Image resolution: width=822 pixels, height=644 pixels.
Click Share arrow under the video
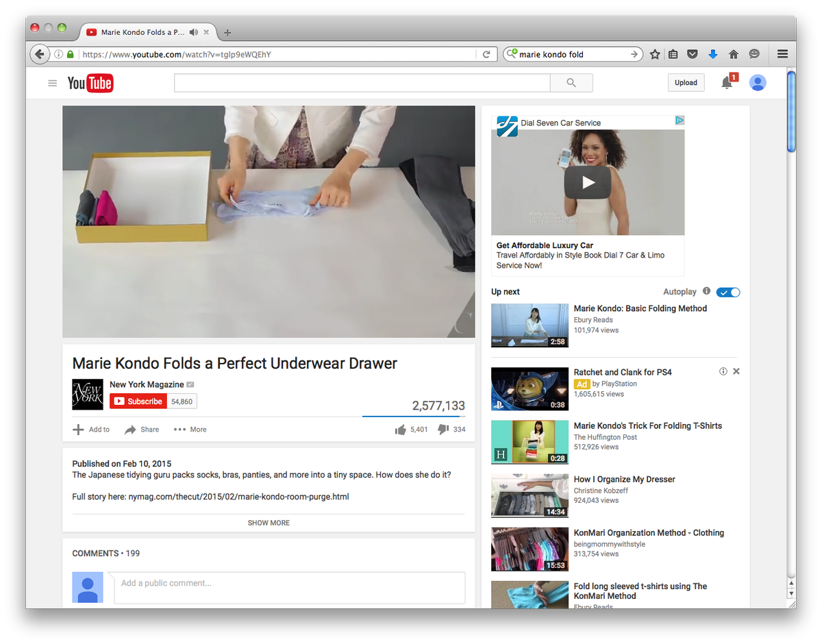tap(142, 430)
